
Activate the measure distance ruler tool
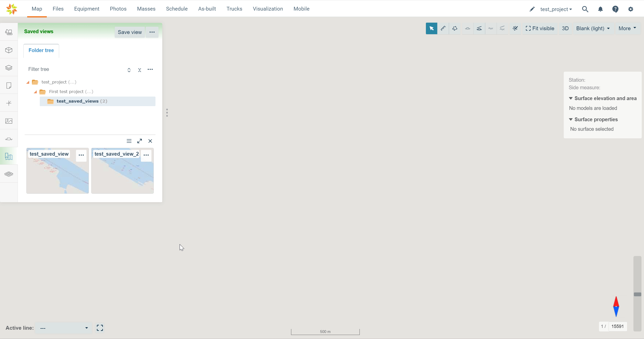pos(443,28)
